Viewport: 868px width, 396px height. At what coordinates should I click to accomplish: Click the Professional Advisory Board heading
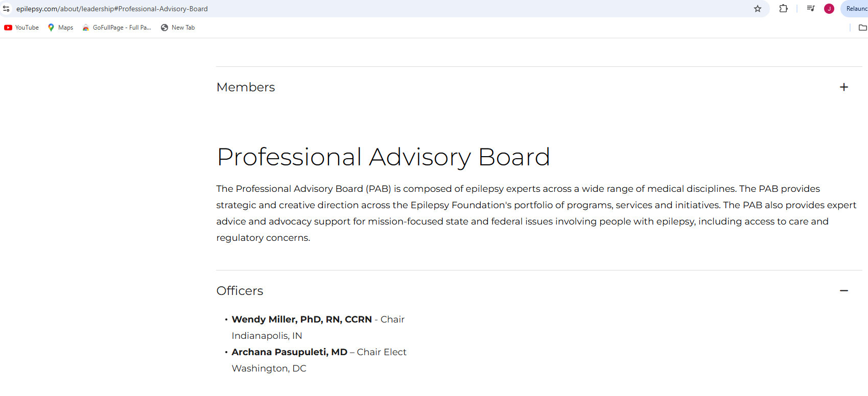point(383,157)
